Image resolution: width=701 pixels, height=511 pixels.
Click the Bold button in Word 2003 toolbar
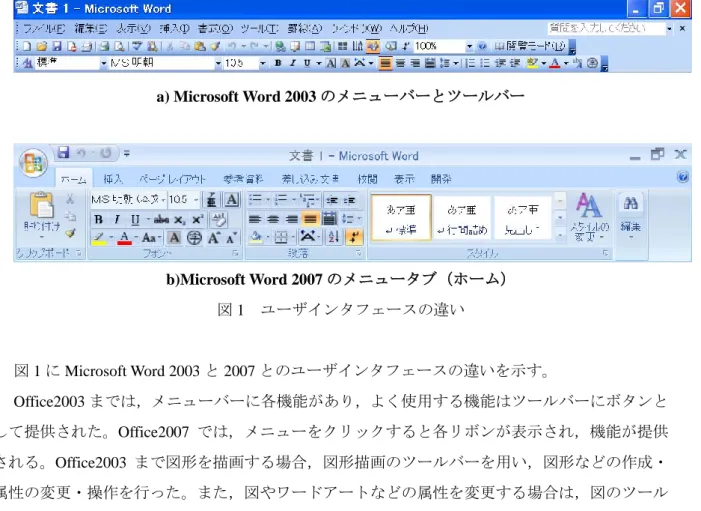pos(278,63)
